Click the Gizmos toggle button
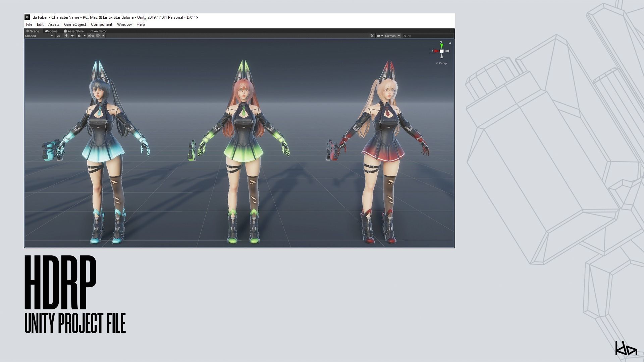Image resolution: width=644 pixels, height=362 pixels. pyautogui.click(x=390, y=36)
